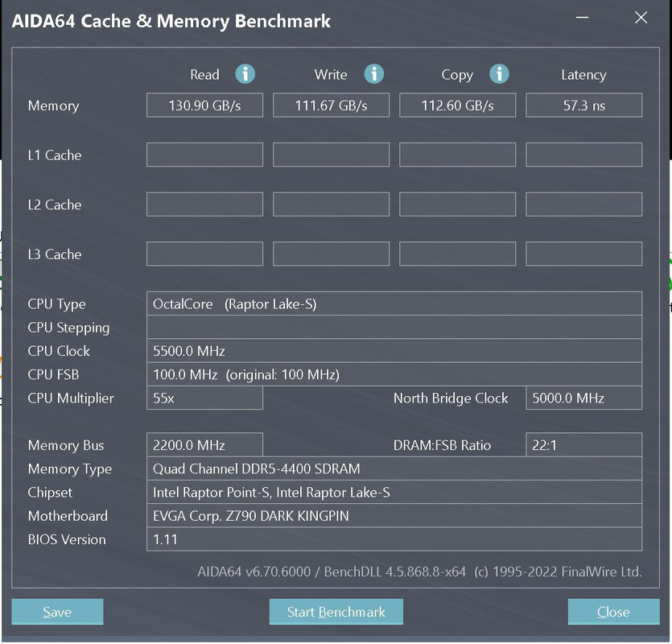Select Memory Write value 111.67 GB/s

pyautogui.click(x=331, y=105)
